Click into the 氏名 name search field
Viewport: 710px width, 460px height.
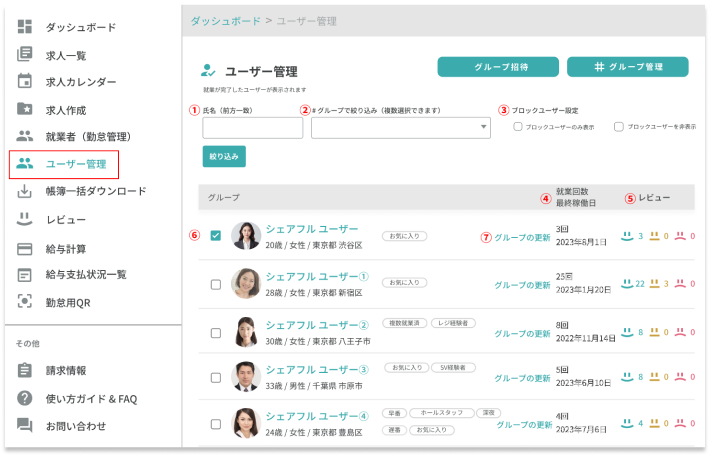click(252, 128)
